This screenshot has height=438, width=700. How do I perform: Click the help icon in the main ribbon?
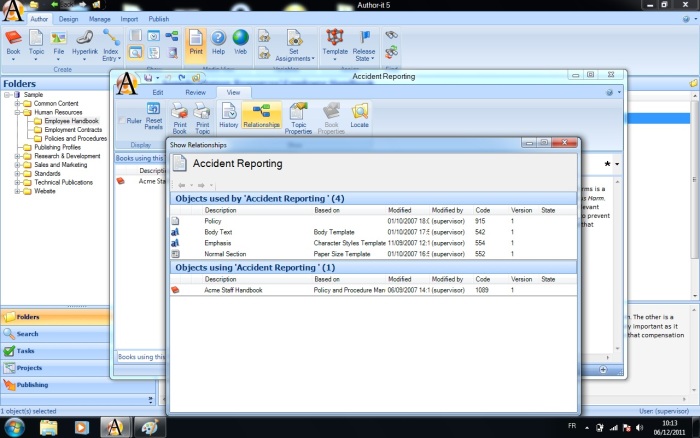(x=686, y=19)
